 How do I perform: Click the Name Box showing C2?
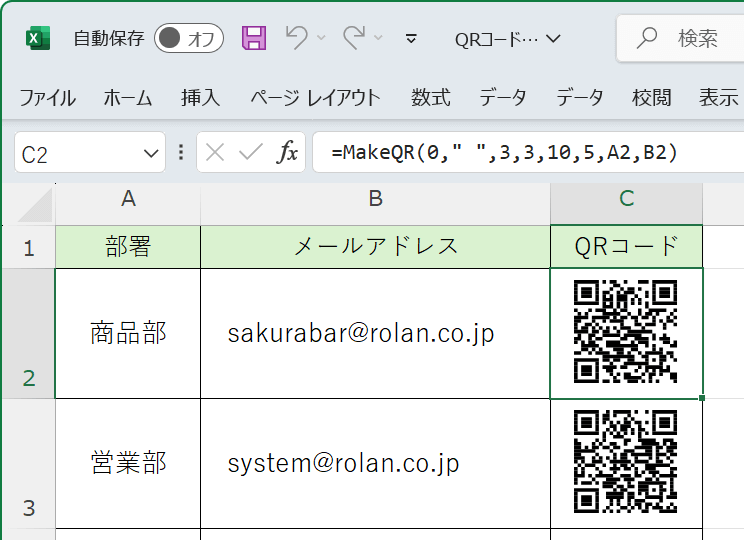point(78,153)
